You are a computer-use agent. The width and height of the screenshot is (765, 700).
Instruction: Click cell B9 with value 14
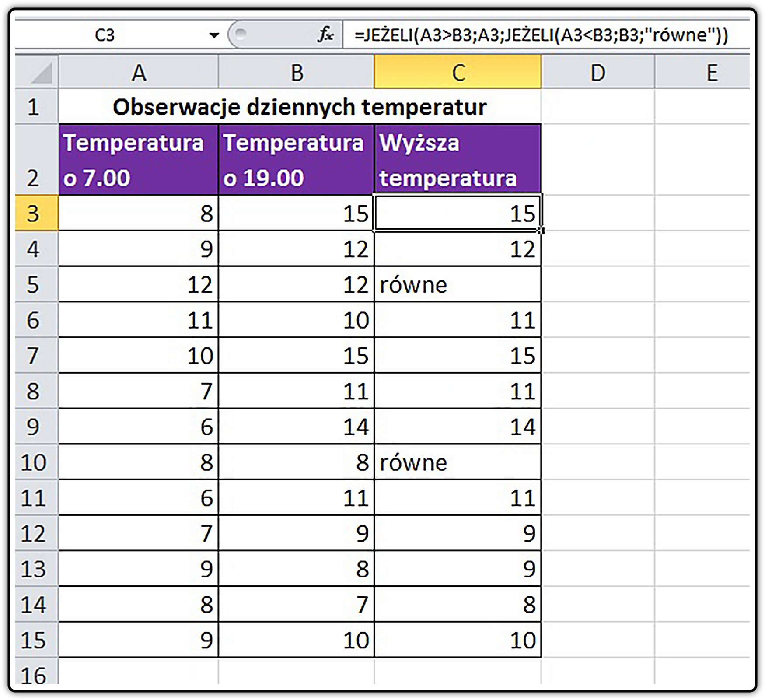tap(297, 427)
